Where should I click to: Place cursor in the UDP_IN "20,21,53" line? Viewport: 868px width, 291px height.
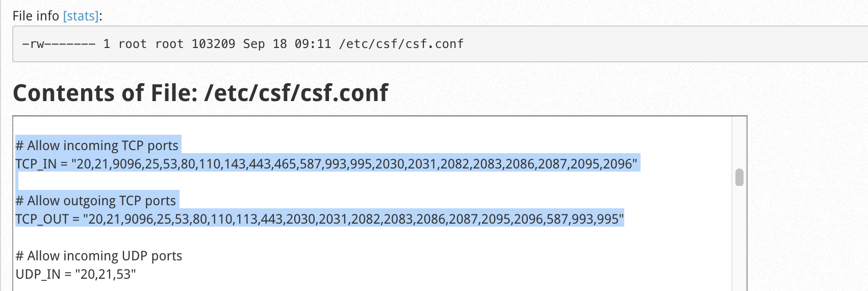click(x=76, y=274)
